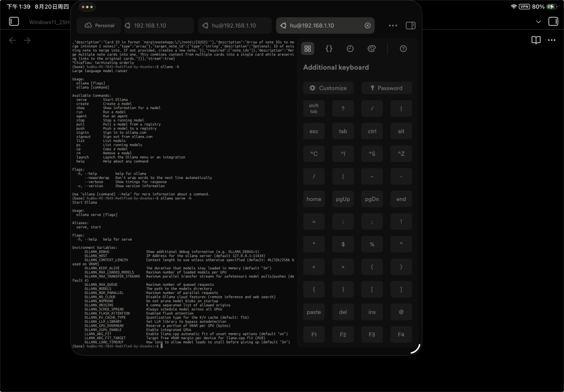This screenshot has width=564, height=392.
Task: Open the command history clock panel
Action: [350, 48]
